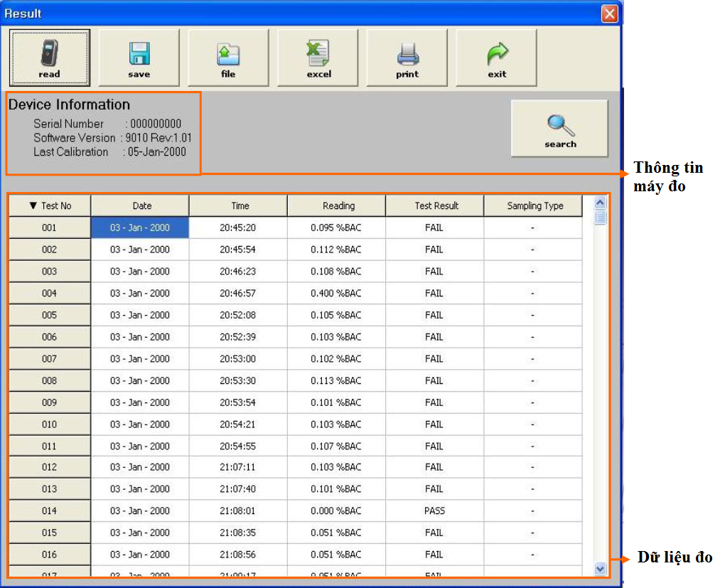Screen dimensions: 720x588
Task: Open search with the magnifying glass button
Action: coord(560,129)
